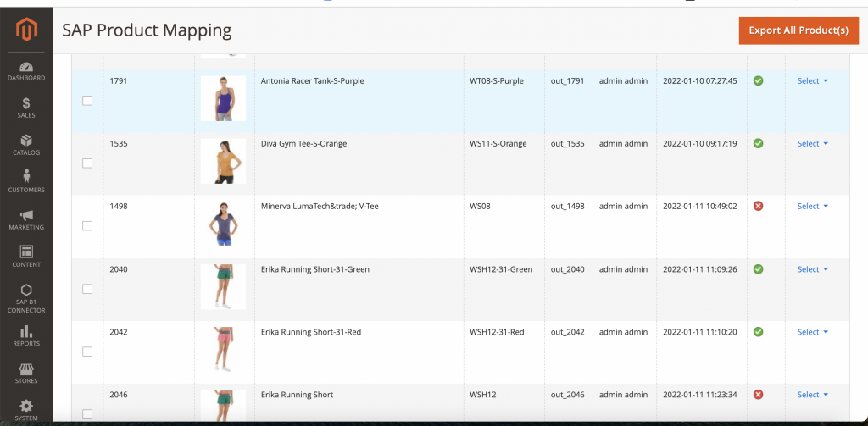Viewport: 868px width, 426px height.
Task: Open the Dashboard sidebar icon
Action: tap(26, 68)
